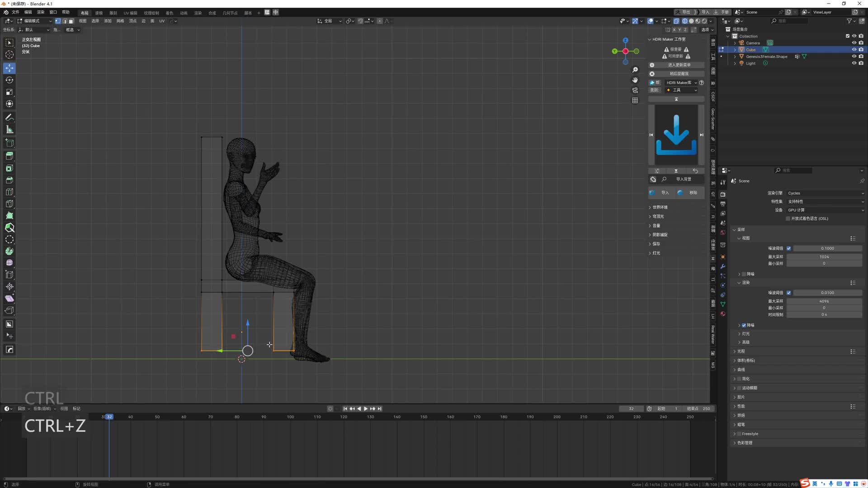Screen dimensions: 868x488
Task: Open the UV 编辑 workspace tab
Action: [130, 13]
